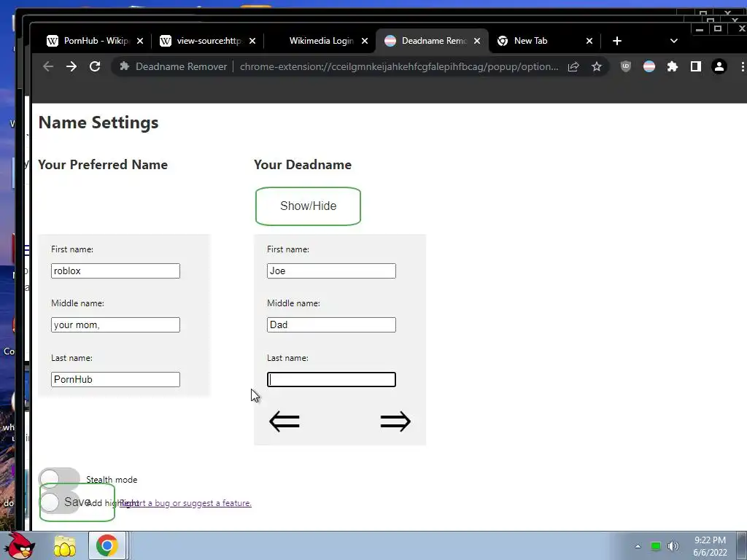Toggle the Stealth mode switch
747x560 pixels.
[x=59, y=478]
